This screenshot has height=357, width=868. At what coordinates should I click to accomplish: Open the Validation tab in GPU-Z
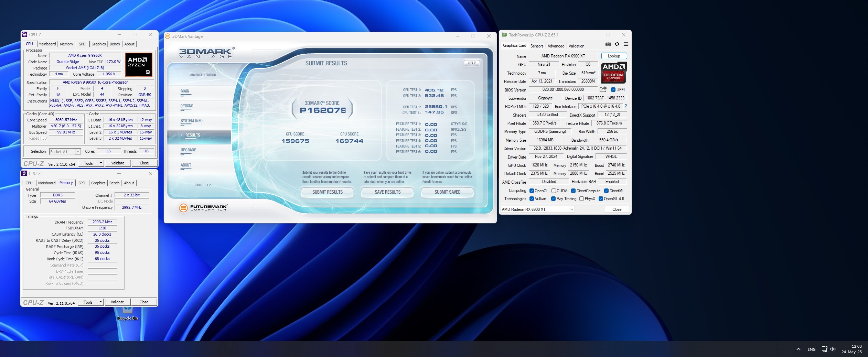click(x=576, y=46)
